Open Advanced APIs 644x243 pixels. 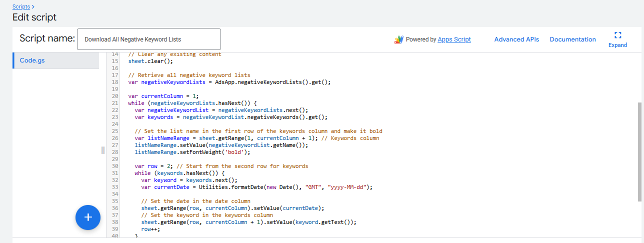tap(516, 39)
